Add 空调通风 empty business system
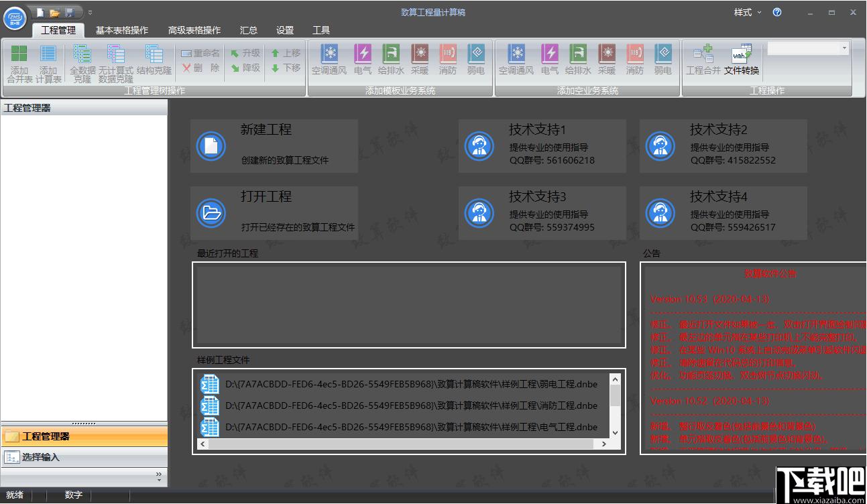 (516, 60)
